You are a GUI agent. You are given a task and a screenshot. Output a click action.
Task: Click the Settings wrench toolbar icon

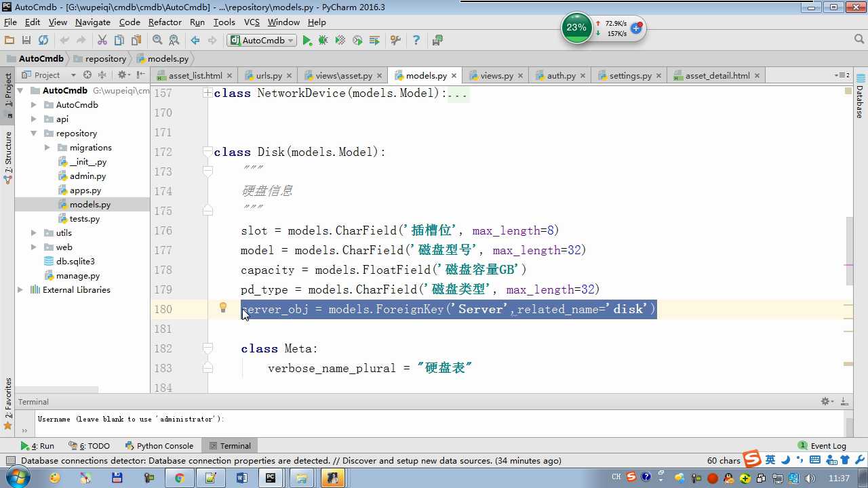(395, 41)
